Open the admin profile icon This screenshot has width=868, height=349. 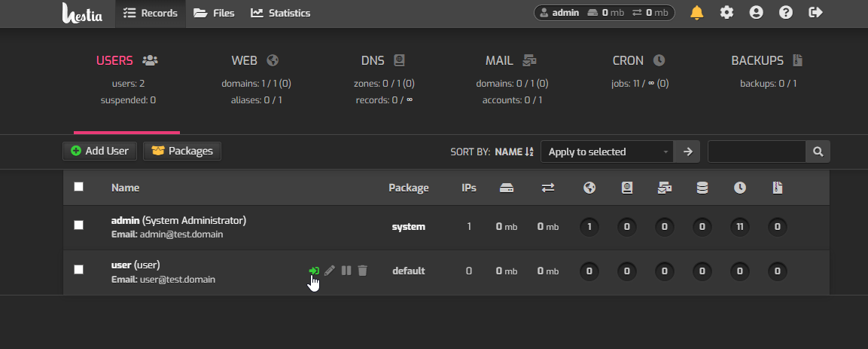(756, 13)
